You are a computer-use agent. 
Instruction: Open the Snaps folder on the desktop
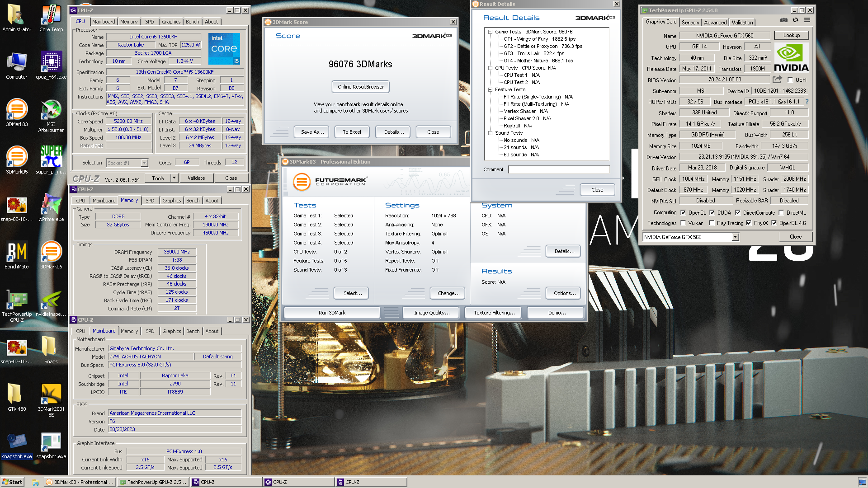tap(51, 350)
